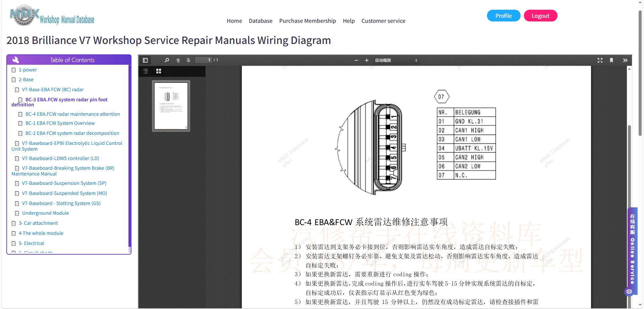Click document icon beside V7-Baseboard-LDWS controller

[x=17, y=159]
